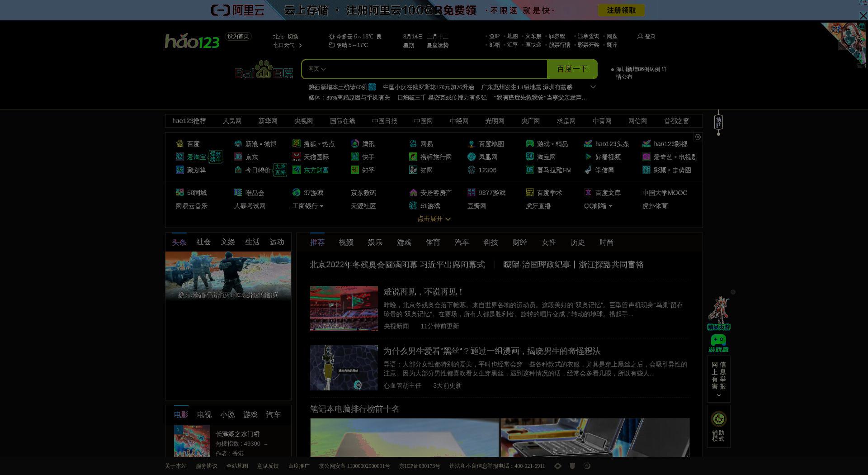Screen dimensions: 868x475
Task: Expand sites with 点击展开
Action: tap(434, 219)
